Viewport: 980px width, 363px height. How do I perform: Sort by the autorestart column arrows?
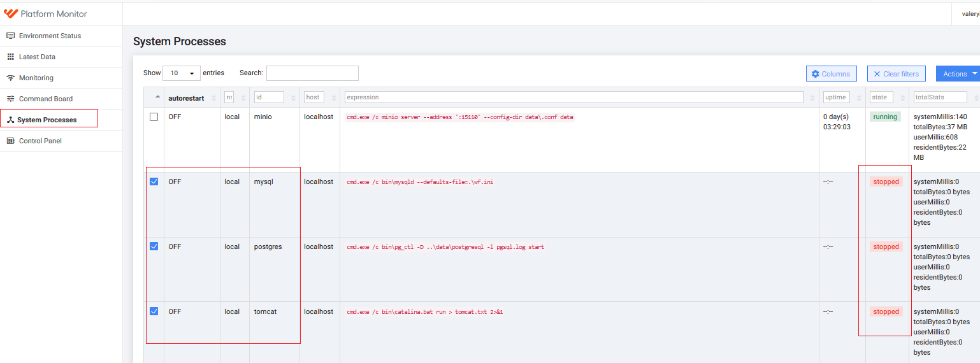coord(213,98)
